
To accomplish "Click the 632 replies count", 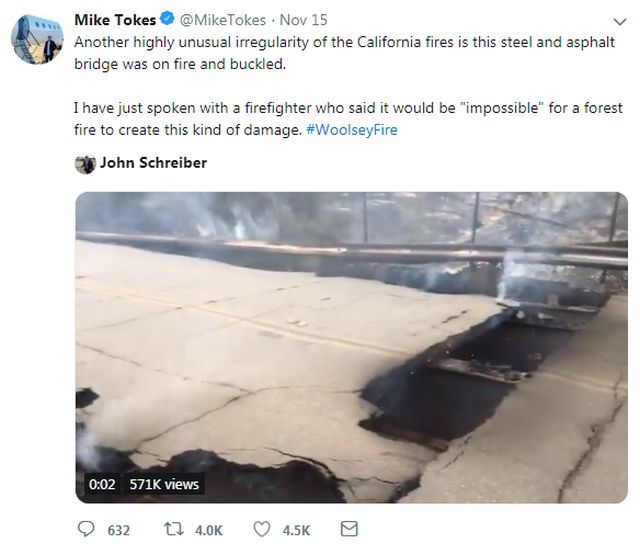I will point(118,530).
